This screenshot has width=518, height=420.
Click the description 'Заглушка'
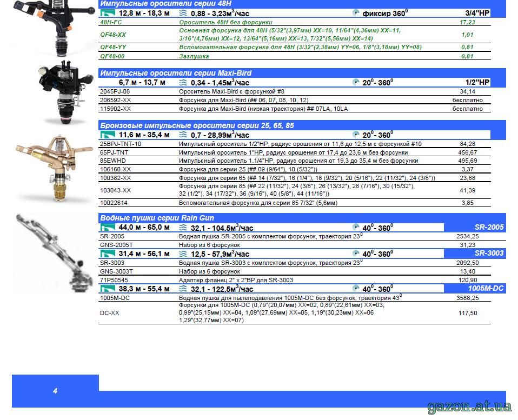coord(194,56)
